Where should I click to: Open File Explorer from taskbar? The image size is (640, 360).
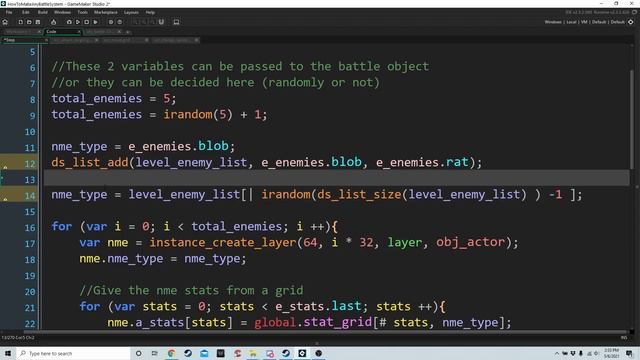pyautogui.click(x=253, y=353)
